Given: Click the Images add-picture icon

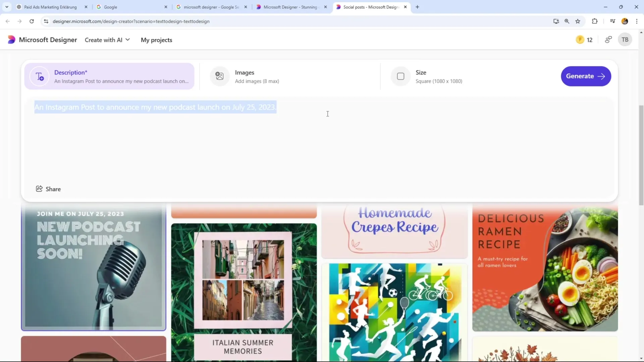Looking at the screenshot, I should [x=219, y=76].
